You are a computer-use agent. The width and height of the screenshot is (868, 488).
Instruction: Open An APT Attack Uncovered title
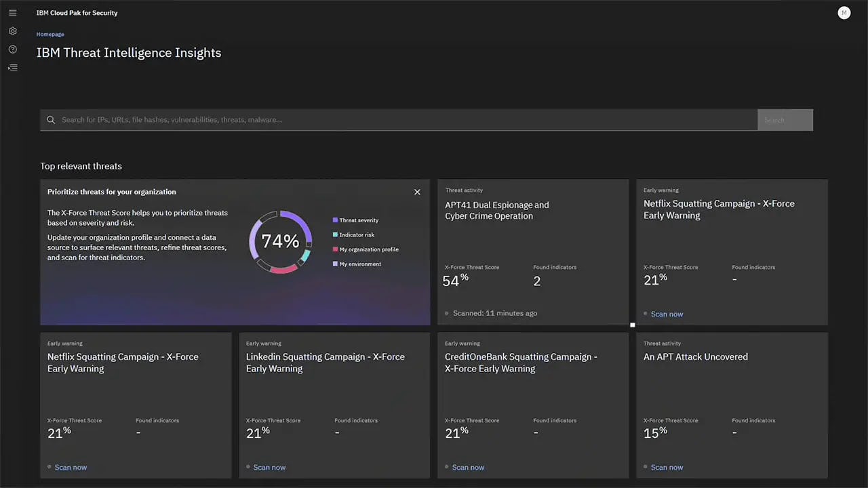click(695, 357)
